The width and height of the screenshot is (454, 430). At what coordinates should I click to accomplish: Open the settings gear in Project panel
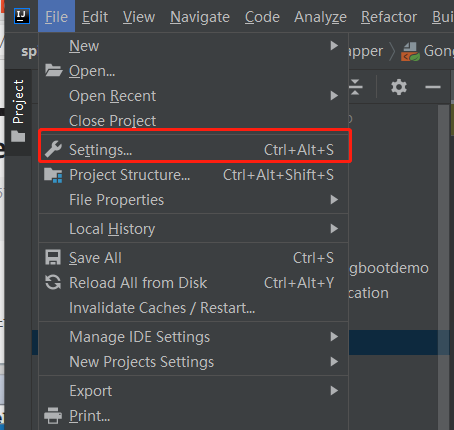click(x=399, y=87)
